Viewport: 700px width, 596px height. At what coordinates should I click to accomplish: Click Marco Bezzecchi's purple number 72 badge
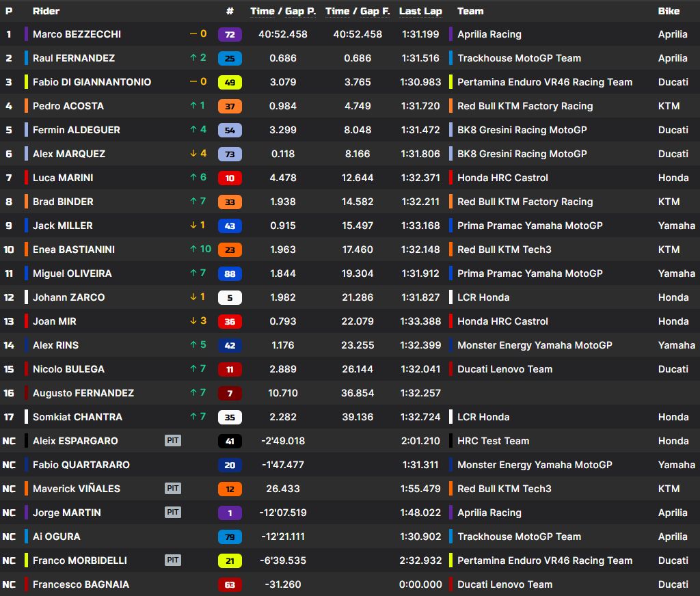point(230,34)
